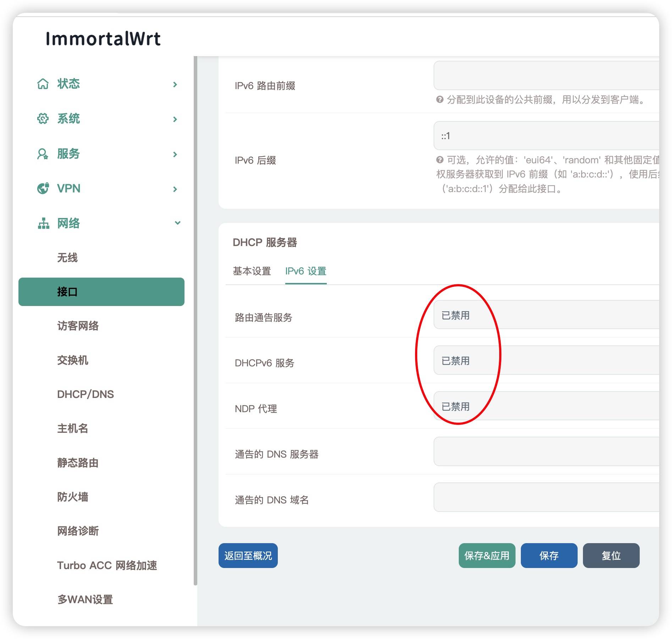
Task: Click the 保存&应用 button
Action: (x=487, y=555)
